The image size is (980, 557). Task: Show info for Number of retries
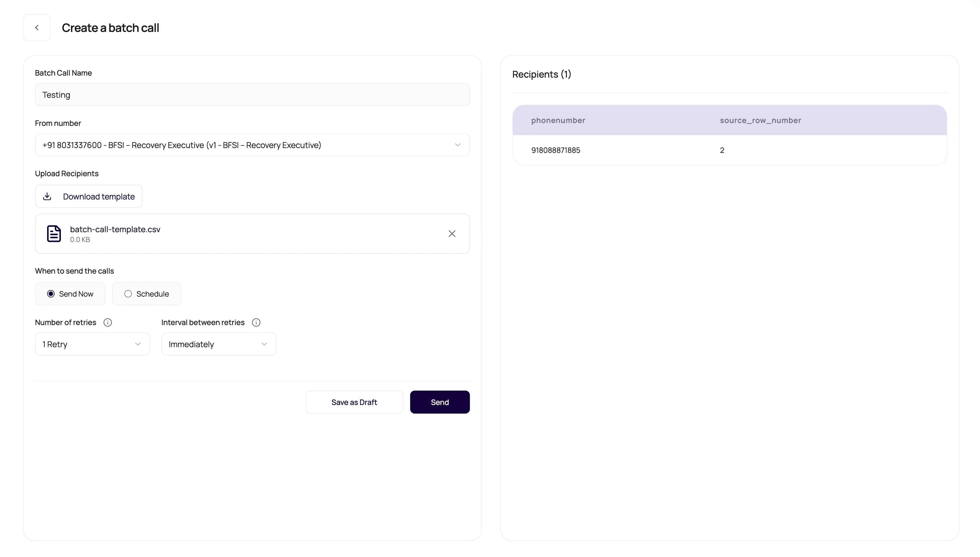[x=108, y=322]
